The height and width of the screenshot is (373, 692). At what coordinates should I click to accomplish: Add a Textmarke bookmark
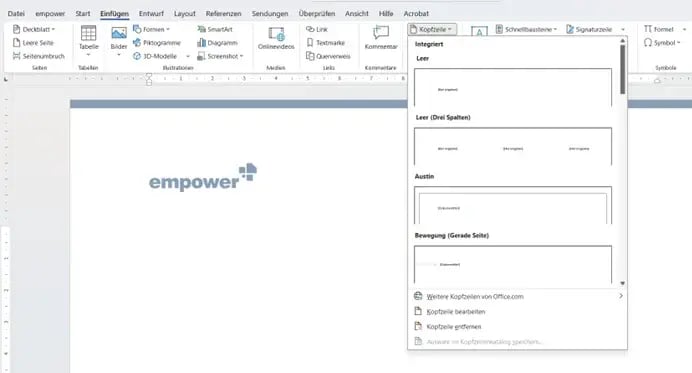pyautogui.click(x=325, y=43)
